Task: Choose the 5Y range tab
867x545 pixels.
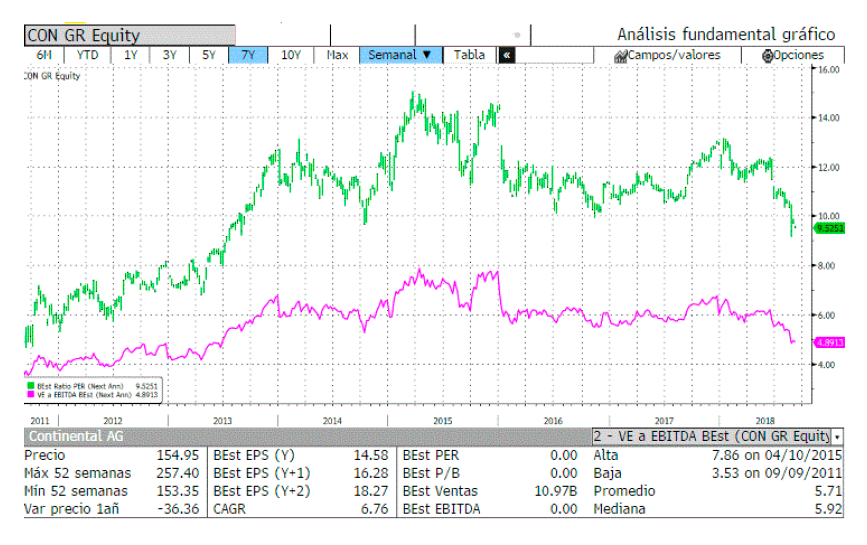Action: click(x=208, y=55)
